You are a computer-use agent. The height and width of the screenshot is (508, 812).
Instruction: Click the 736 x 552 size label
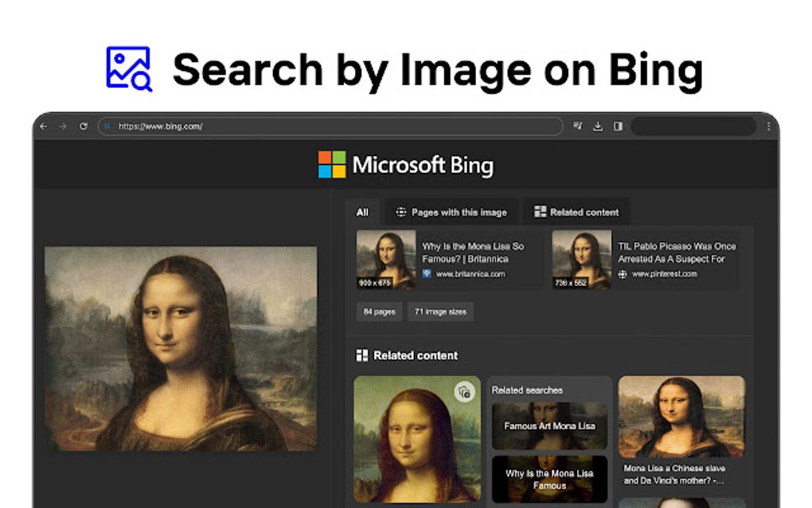coord(571,283)
